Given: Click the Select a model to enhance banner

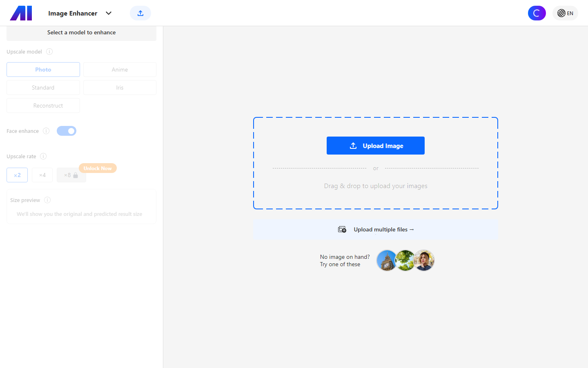Looking at the screenshot, I should click(x=81, y=33).
